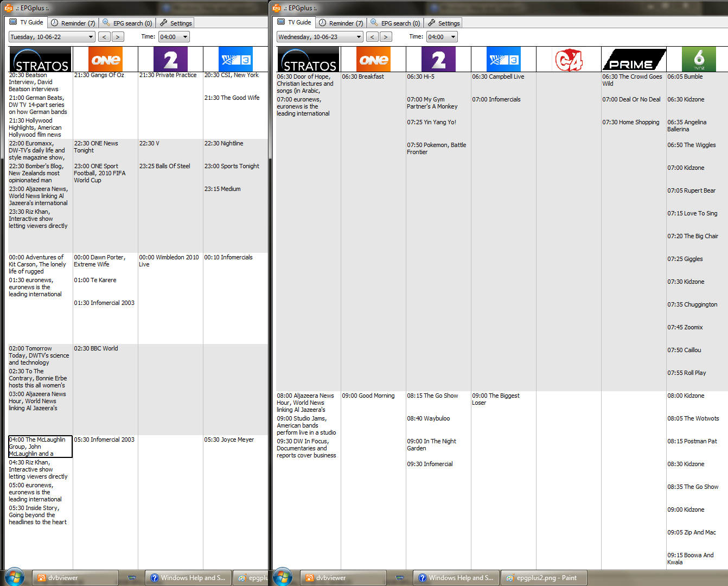
Task: Select the 07:05 Rupert Bear programme
Action: click(x=691, y=191)
